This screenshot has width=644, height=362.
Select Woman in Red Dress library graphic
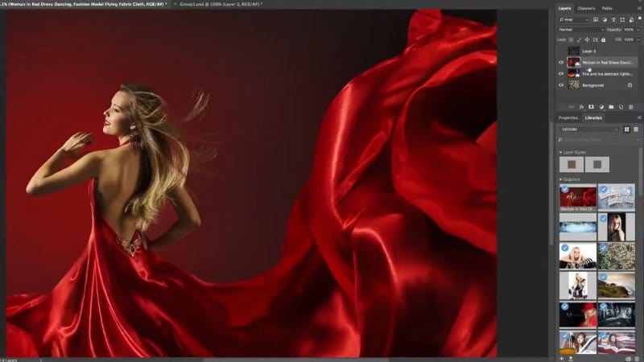[578, 198]
